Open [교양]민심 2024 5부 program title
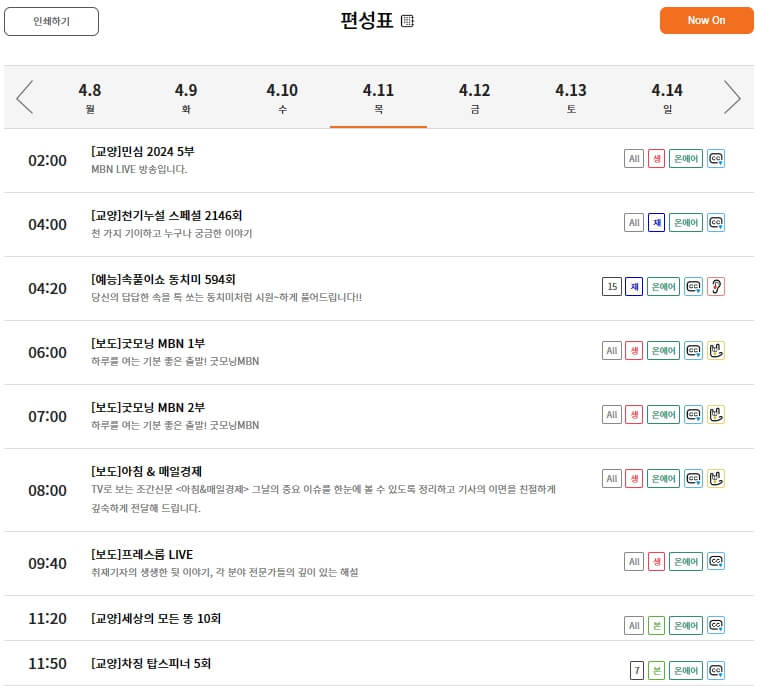Viewport: 757px width, 686px height. pyautogui.click(x=142, y=152)
